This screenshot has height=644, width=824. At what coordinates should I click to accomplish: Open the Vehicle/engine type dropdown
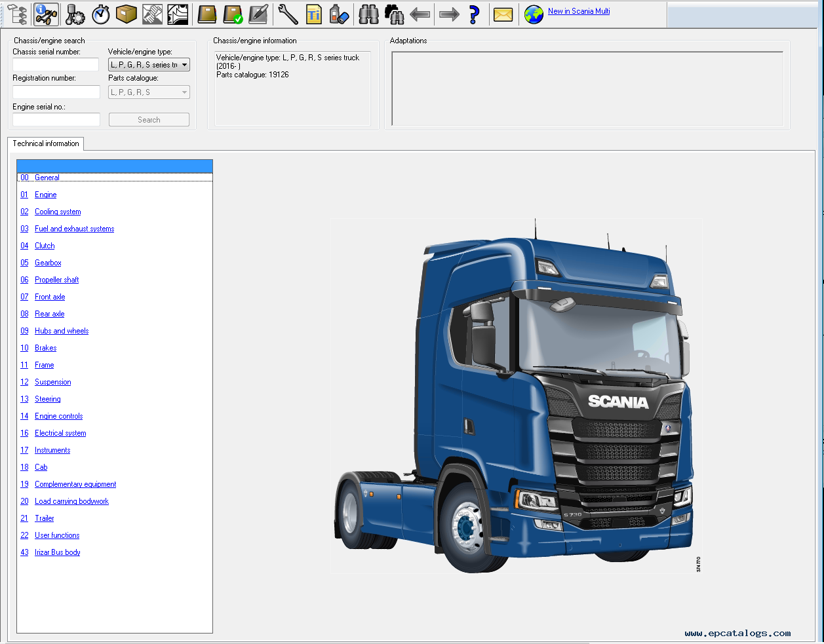[149, 65]
